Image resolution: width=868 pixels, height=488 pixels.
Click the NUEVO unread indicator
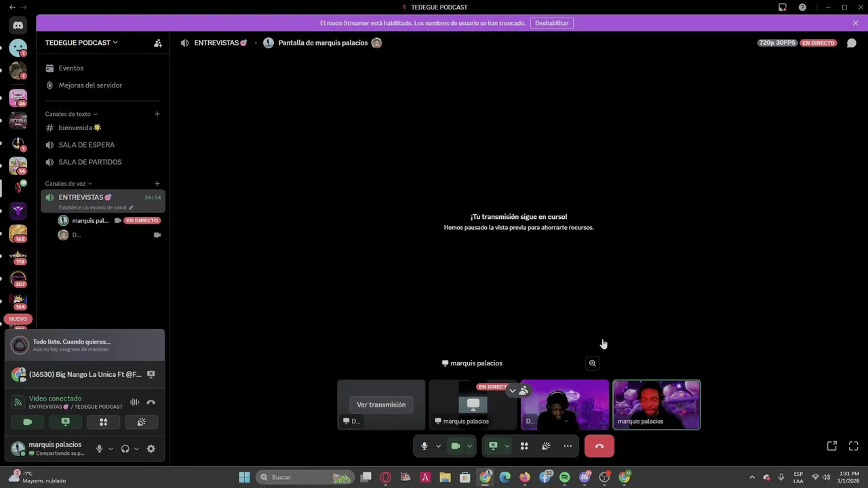(x=18, y=319)
